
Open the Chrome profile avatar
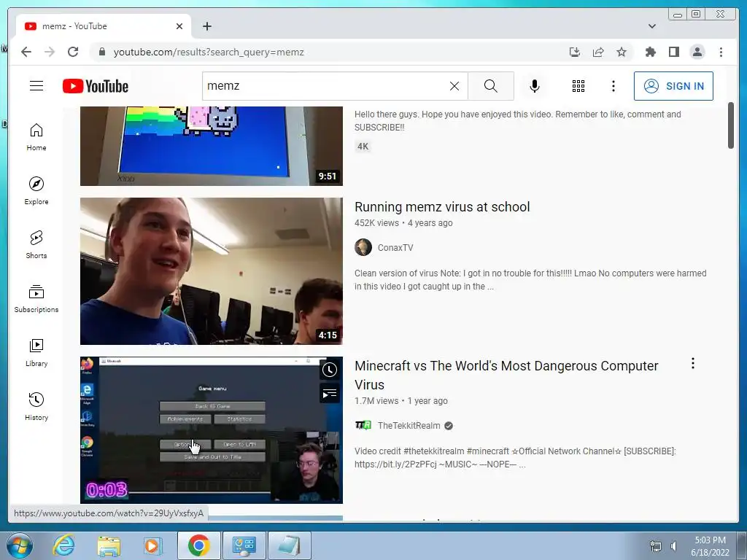click(x=697, y=52)
